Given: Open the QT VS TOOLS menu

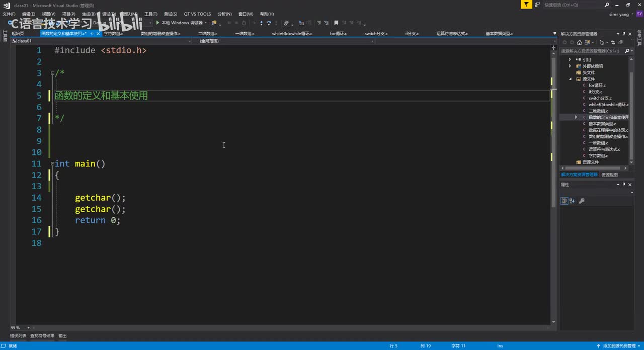Looking at the screenshot, I should point(197,14).
